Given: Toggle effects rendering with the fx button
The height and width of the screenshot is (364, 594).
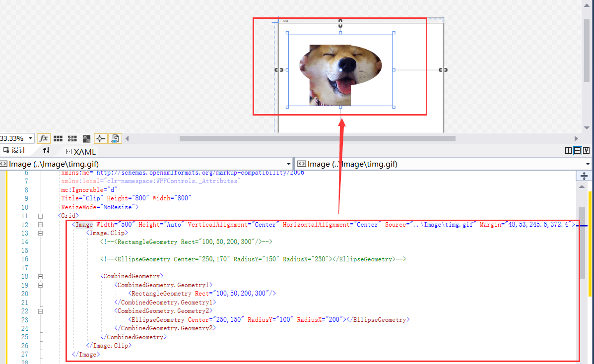Looking at the screenshot, I should point(43,138).
